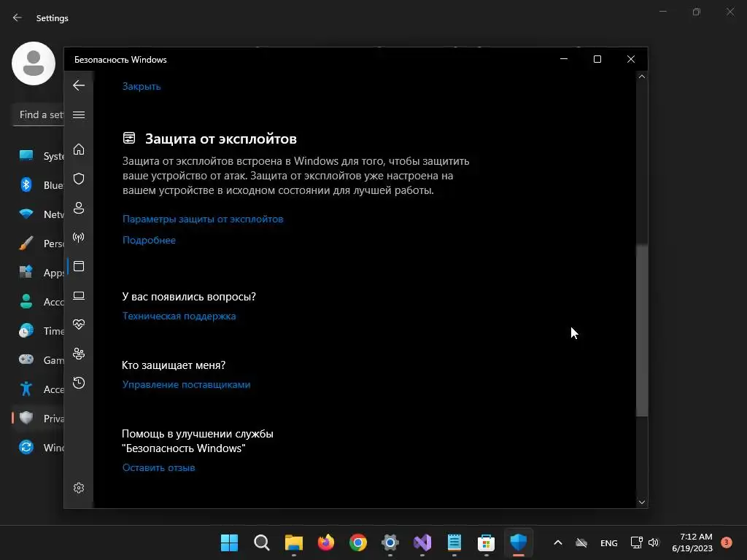Open Protection history clock icon
Image resolution: width=747 pixels, height=560 pixels.
tap(79, 383)
